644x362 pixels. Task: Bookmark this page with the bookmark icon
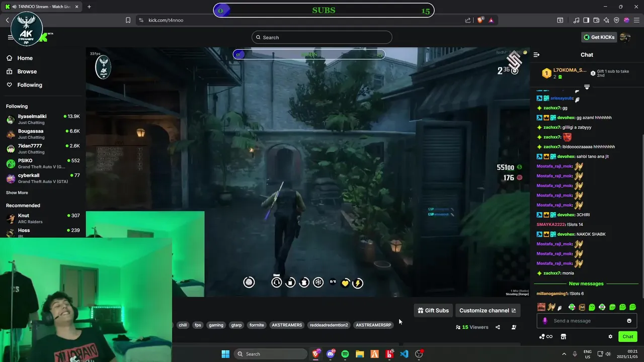click(x=128, y=20)
